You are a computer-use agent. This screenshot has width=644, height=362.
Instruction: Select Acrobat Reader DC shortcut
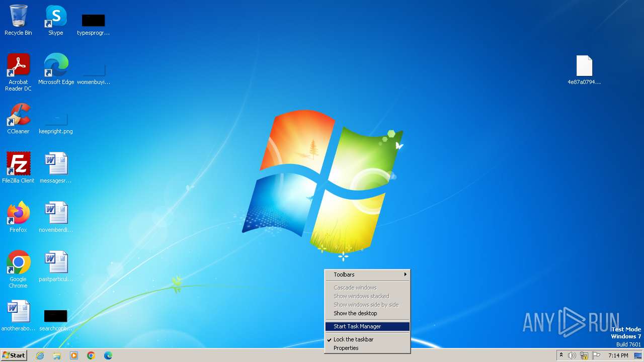(18, 72)
